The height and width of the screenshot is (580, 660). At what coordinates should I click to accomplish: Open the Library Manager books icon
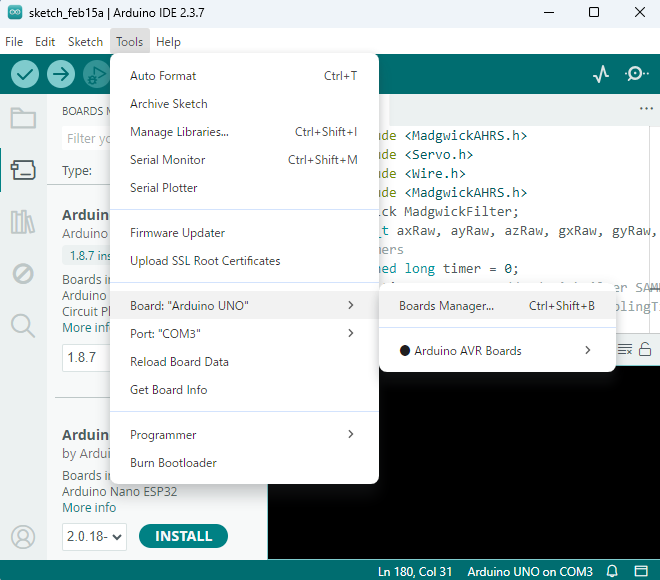[23, 222]
